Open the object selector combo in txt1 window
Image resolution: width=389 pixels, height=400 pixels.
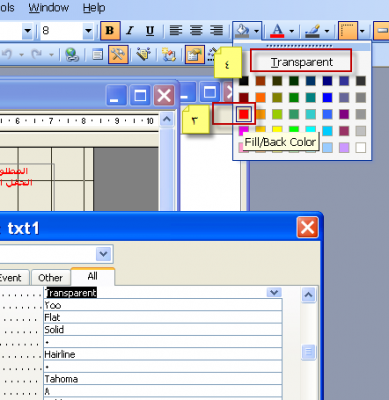coord(103,254)
